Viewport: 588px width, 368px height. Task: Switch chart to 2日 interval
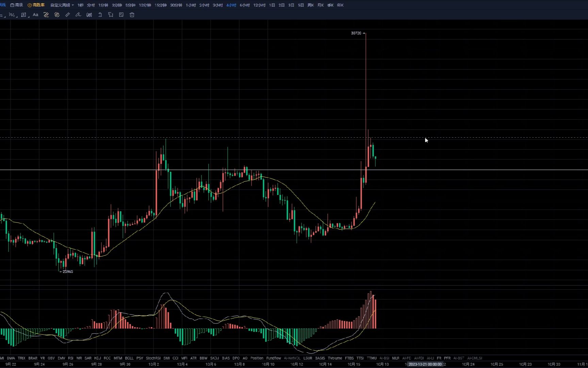[x=281, y=5]
